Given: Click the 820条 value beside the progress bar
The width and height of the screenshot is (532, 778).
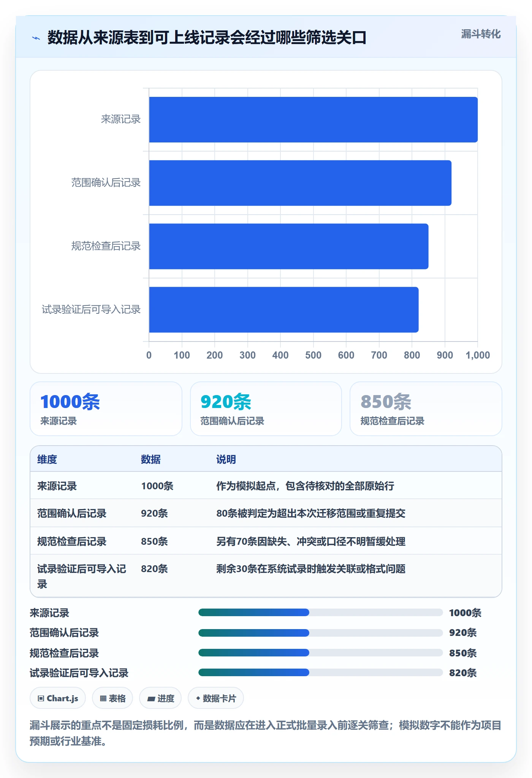Looking at the screenshot, I should click(463, 673).
